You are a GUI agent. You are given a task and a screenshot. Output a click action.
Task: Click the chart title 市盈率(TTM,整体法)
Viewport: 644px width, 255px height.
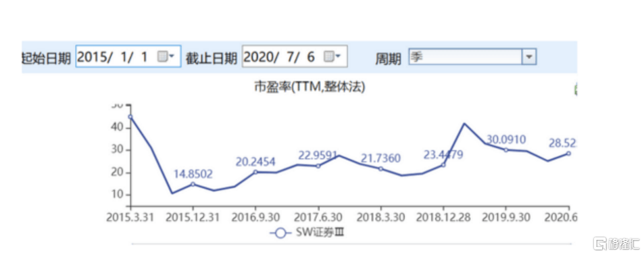pyautogui.click(x=309, y=87)
